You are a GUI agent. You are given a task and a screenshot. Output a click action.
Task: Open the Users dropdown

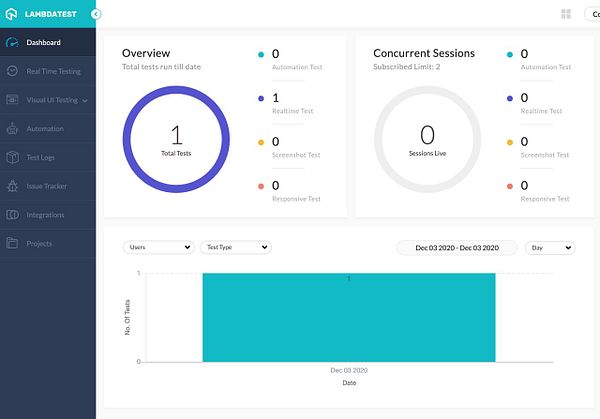point(158,247)
